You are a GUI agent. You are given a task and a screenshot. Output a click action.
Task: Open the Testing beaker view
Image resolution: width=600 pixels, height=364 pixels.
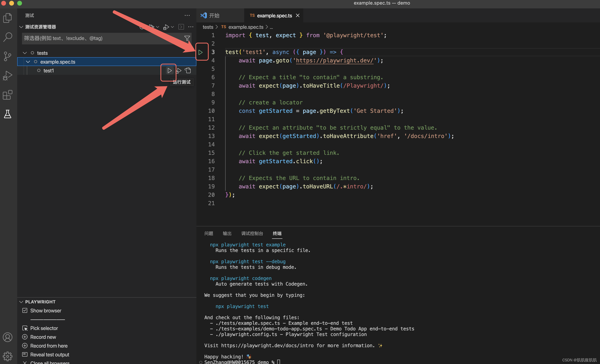pyautogui.click(x=8, y=114)
